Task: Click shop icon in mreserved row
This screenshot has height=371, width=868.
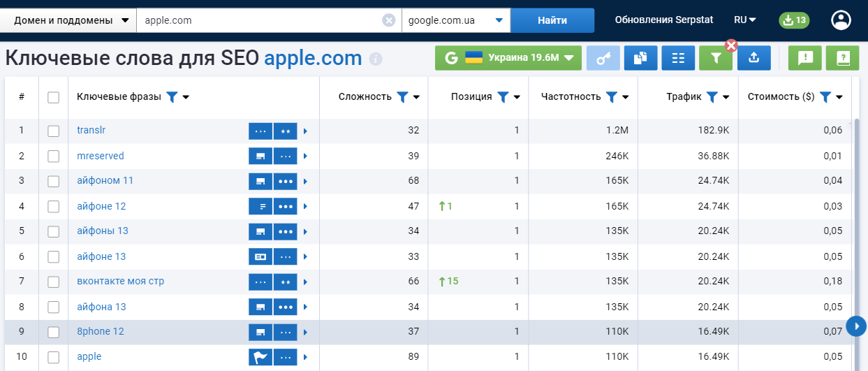Action: [260, 156]
